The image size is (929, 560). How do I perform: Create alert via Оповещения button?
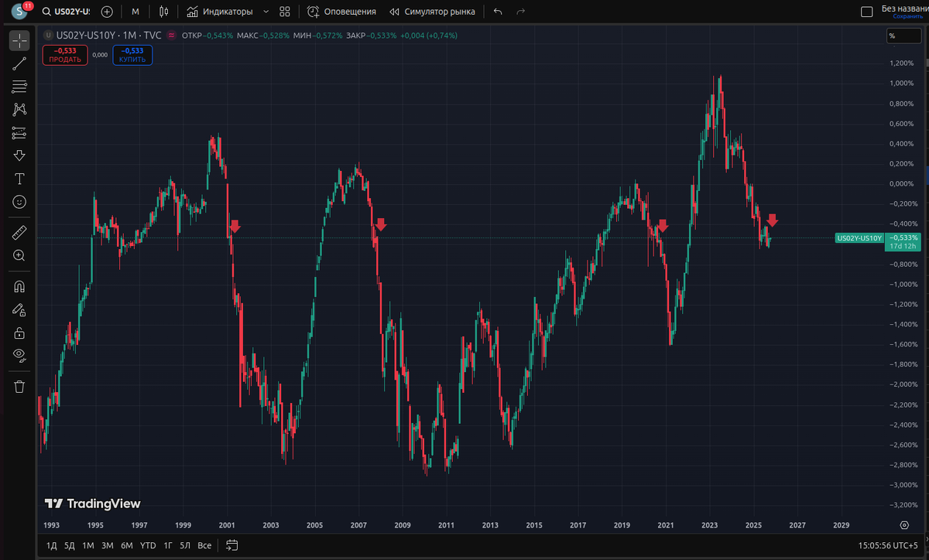tap(341, 12)
